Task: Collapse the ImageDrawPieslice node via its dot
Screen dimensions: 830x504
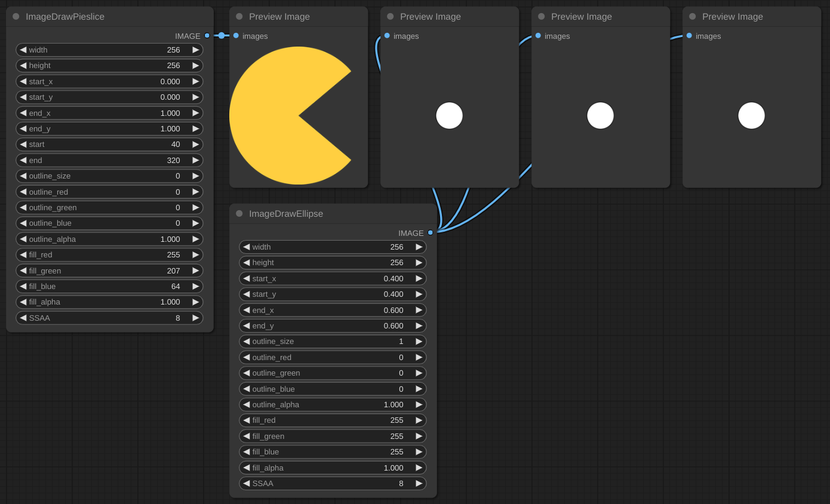Action: coord(16,17)
